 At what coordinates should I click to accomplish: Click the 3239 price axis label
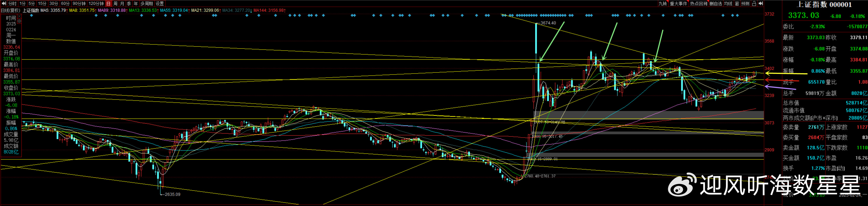coord(769,96)
